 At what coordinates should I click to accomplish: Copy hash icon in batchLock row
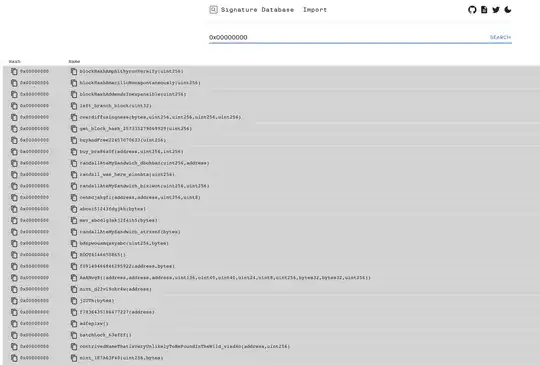[14, 335]
